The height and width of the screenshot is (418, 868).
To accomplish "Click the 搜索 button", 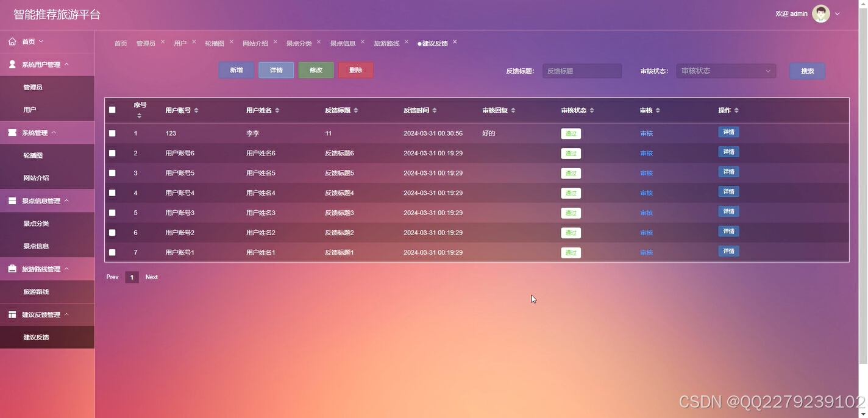I will point(806,70).
